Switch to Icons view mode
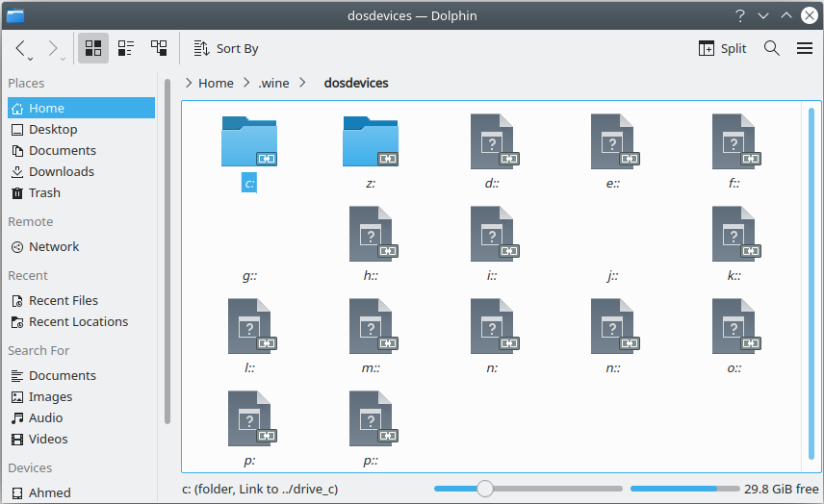The height and width of the screenshot is (504, 824). click(93, 48)
